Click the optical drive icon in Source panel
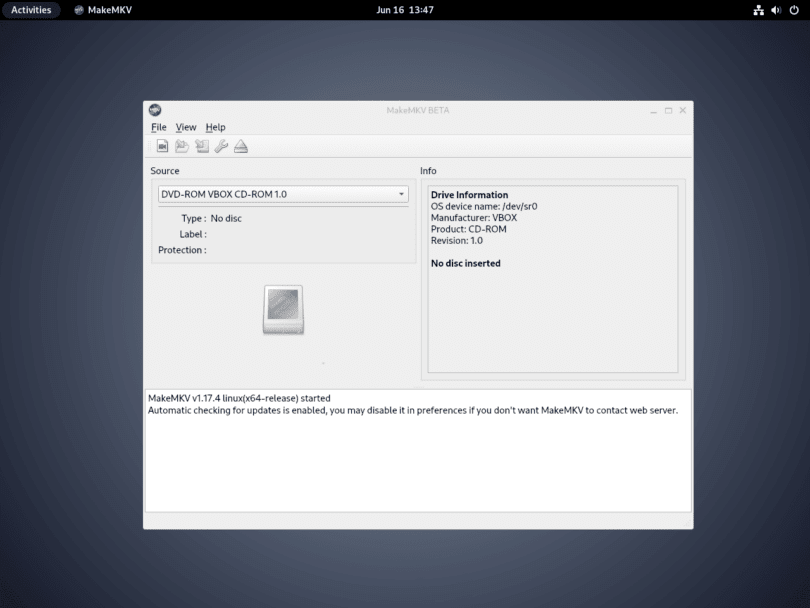 [283, 308]
